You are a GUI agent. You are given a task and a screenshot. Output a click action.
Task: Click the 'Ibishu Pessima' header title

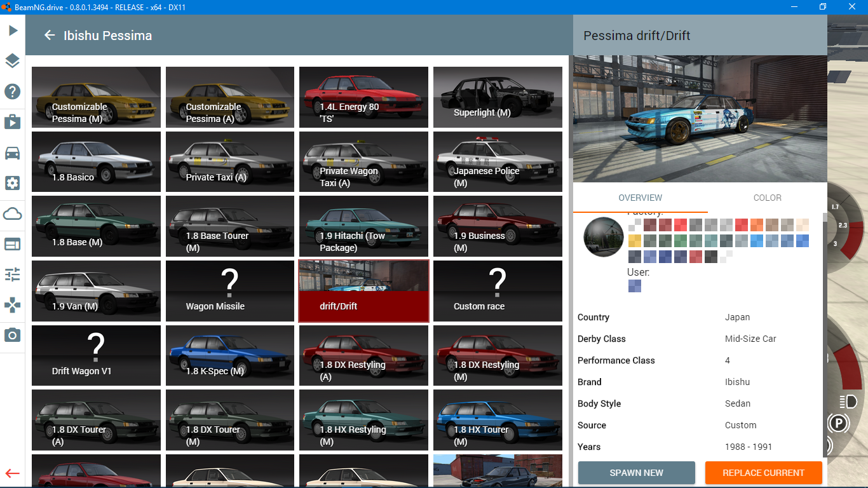pyautogui.click(x=108, y=36)
